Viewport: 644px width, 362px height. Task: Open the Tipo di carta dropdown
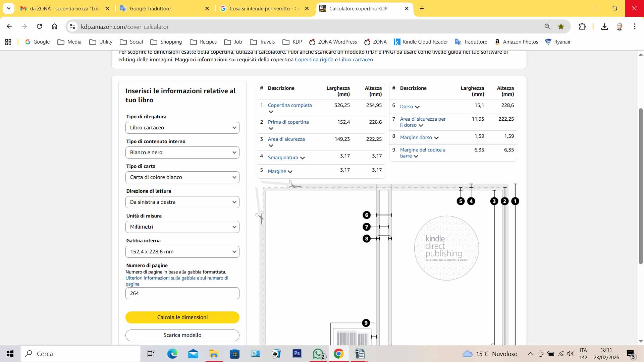(182, 177)
